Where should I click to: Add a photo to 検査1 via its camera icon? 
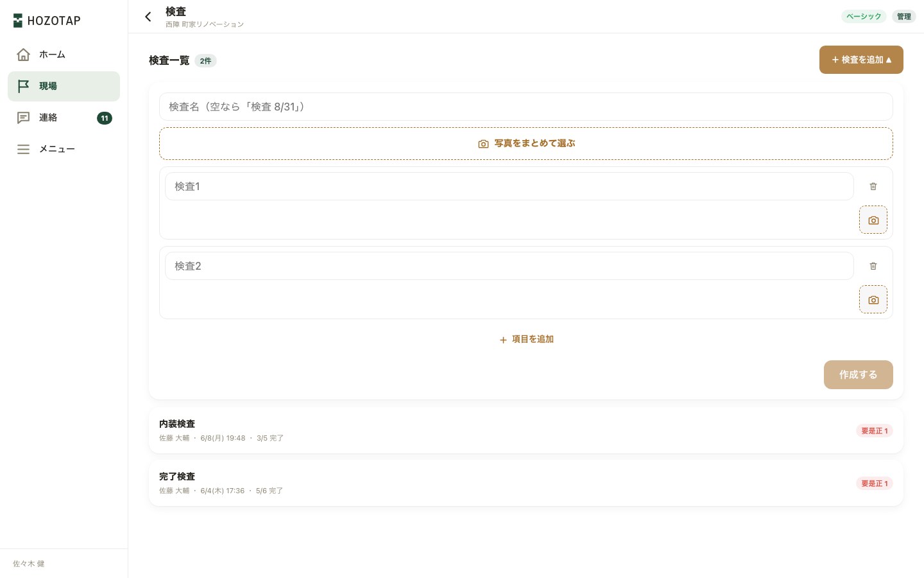pos(873,220)
